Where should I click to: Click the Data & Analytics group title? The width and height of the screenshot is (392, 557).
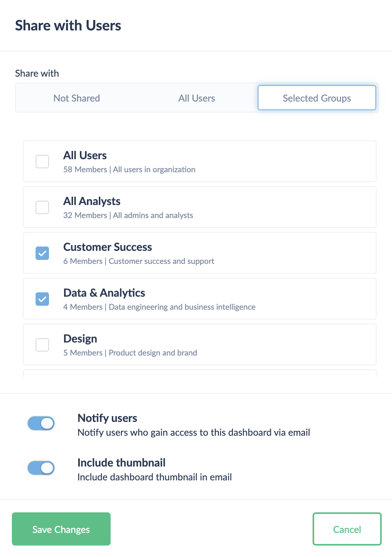click(x=104, y=293)
